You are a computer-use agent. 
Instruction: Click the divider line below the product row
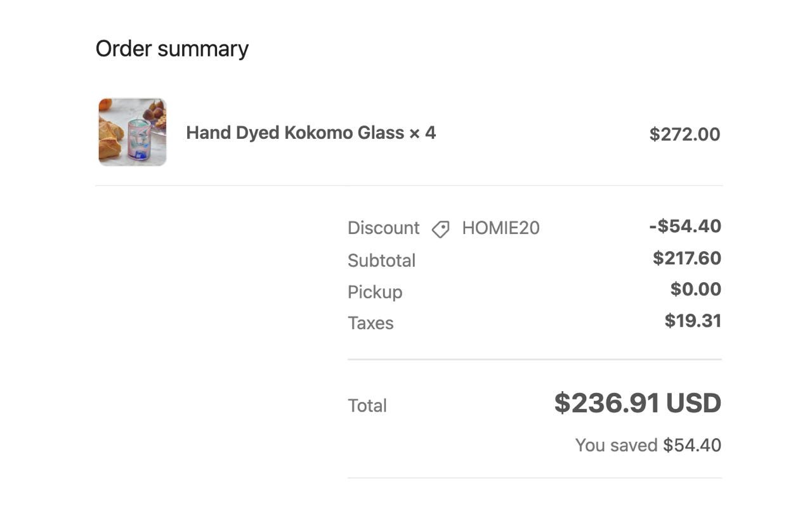pyautogui.click(x=409, y=186)
